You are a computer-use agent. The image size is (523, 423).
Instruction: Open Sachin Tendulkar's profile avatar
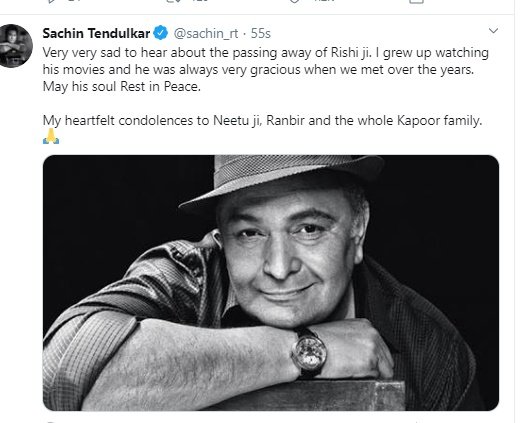click(15, 46)
